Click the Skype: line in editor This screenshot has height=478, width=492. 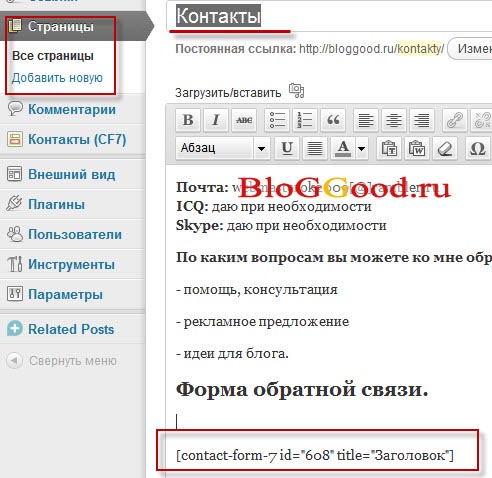click(281, 226)
